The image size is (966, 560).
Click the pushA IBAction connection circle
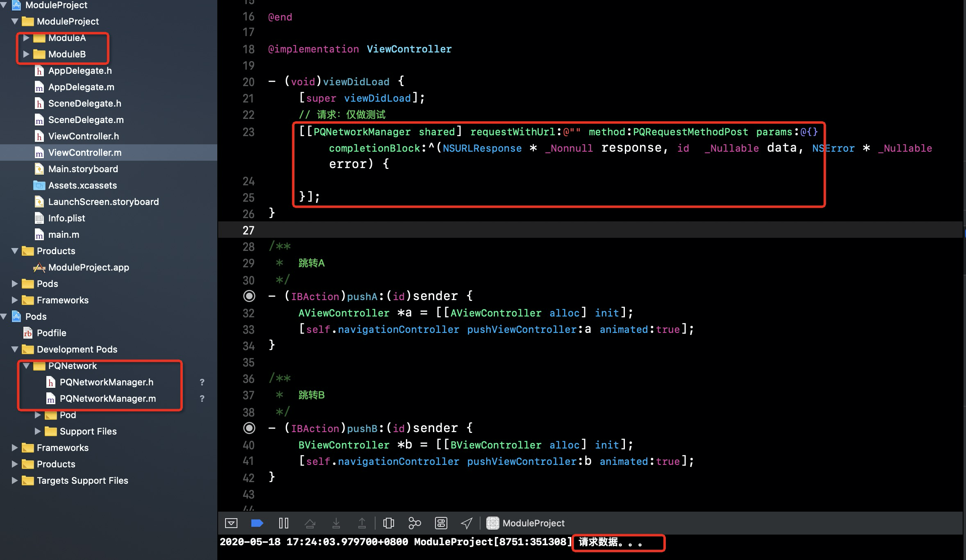(249, 296)
